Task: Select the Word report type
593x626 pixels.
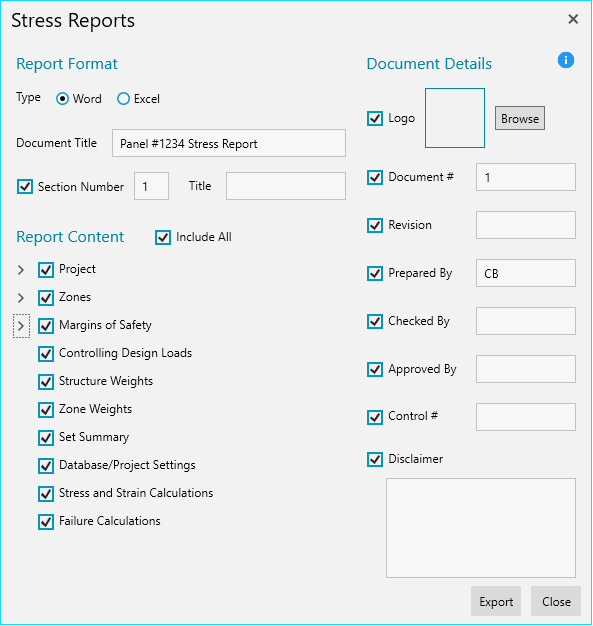Action: (x=62, y=99)
